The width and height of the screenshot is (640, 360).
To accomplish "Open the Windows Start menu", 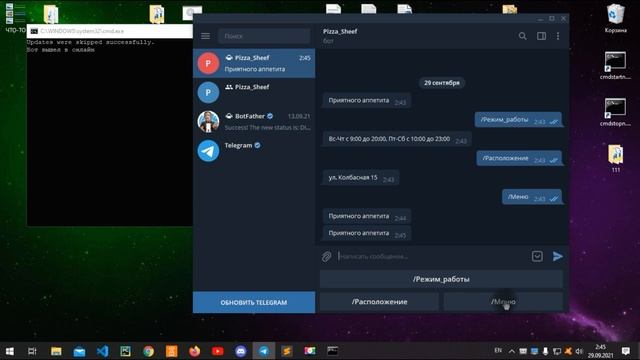I will click(x=10, y=351).
